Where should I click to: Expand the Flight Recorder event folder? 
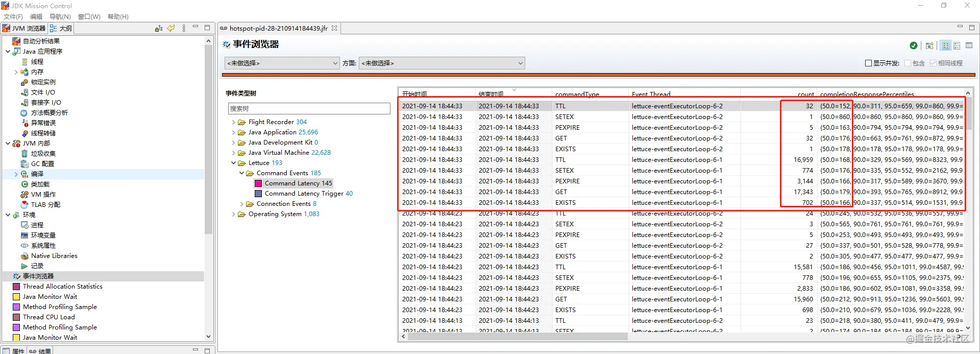point(234,122)
